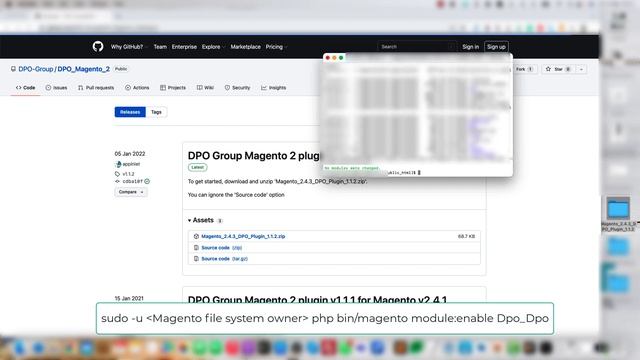The image size is (640, 360).
Task: Click the Sign up button
Action: pos(496,47)
